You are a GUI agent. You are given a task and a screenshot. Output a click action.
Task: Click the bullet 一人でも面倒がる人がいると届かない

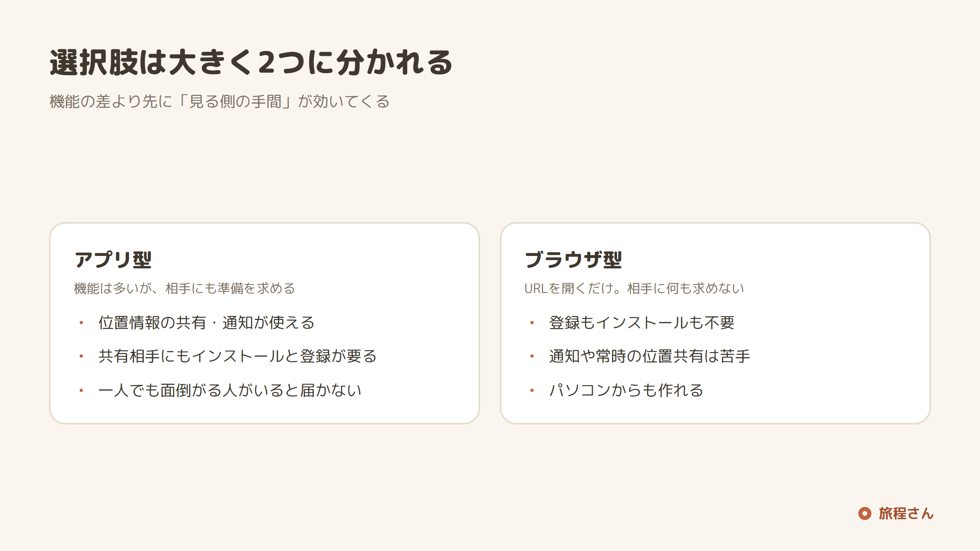point(230,390)
